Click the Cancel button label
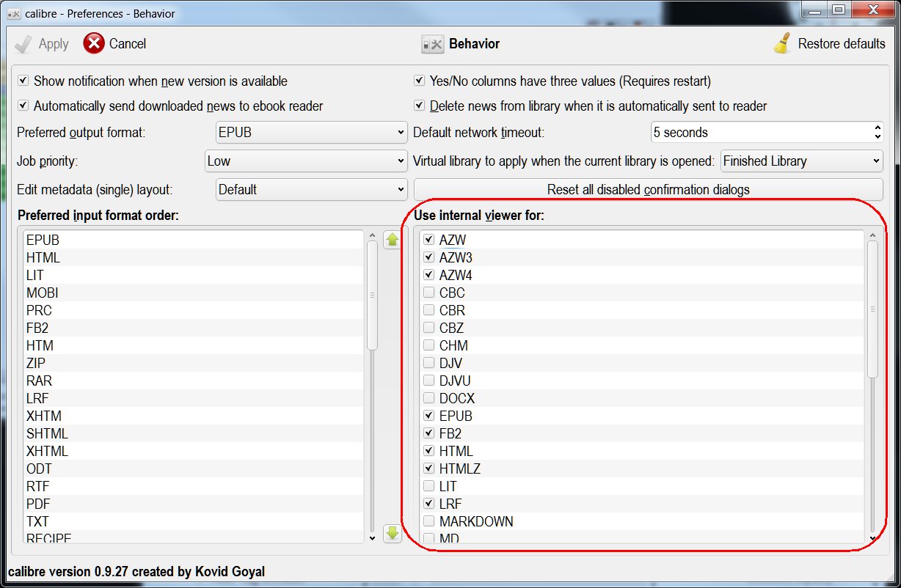Screen dimensions: 901x588 pyautogui.click(x=128, y=43)
